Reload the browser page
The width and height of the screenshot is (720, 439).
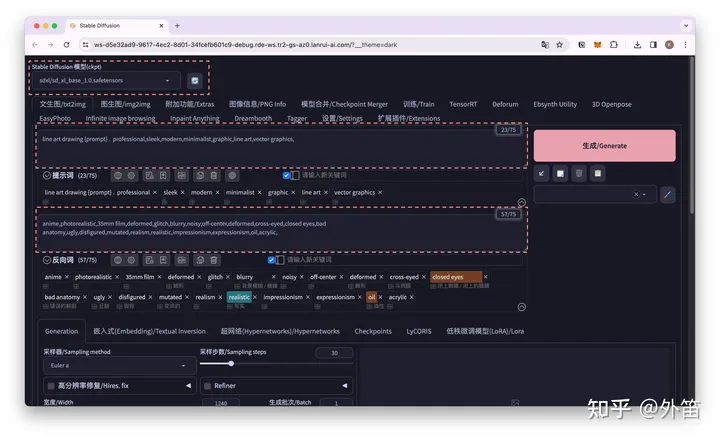click(x=67, y=45)
